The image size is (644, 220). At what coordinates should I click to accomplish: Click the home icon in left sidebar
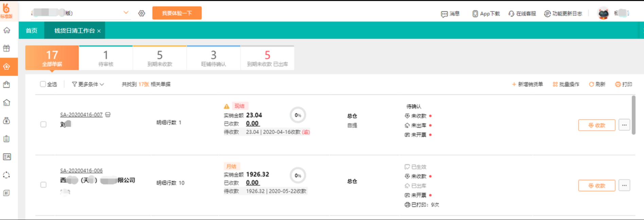[7, 31]
